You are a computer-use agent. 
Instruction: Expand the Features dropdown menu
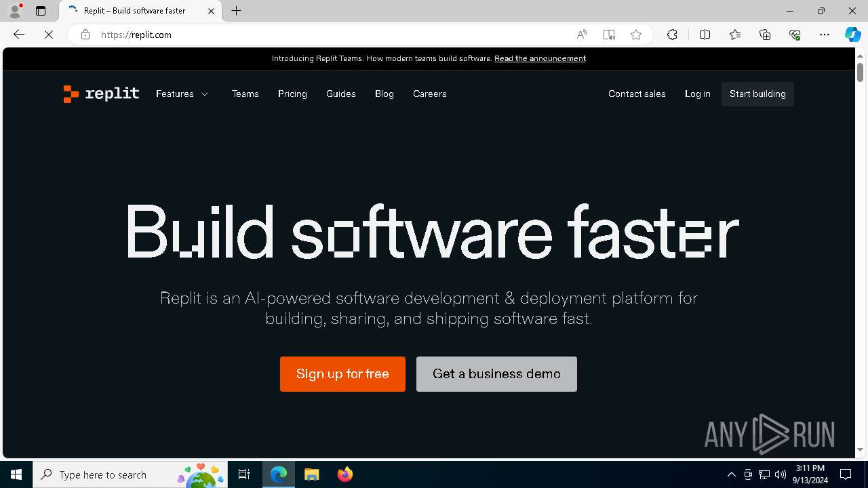182,94
